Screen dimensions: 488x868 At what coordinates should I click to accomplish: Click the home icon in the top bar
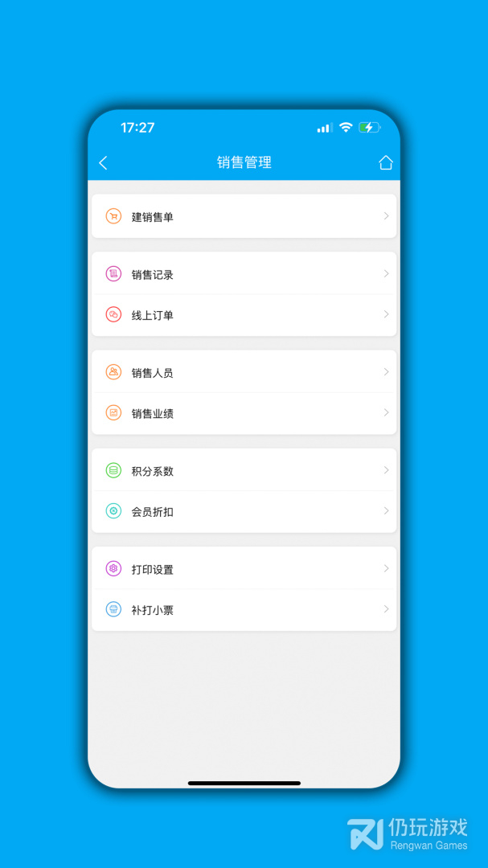(x=386, y=162)
